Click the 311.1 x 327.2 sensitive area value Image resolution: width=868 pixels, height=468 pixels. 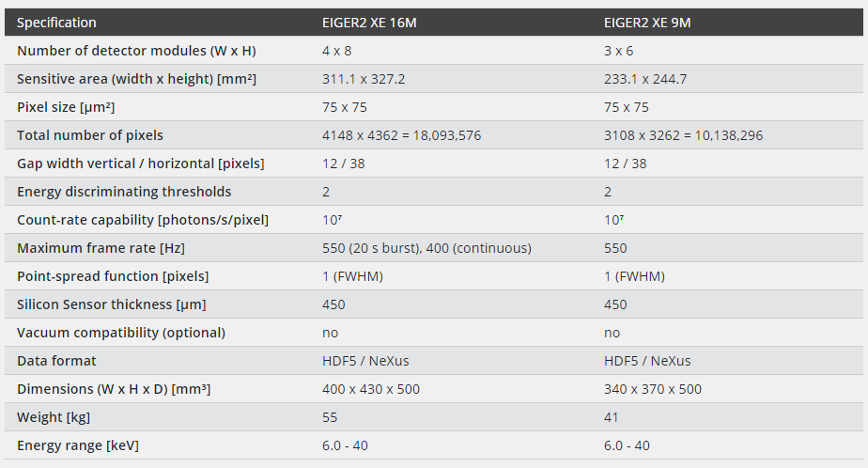(364, 79)
